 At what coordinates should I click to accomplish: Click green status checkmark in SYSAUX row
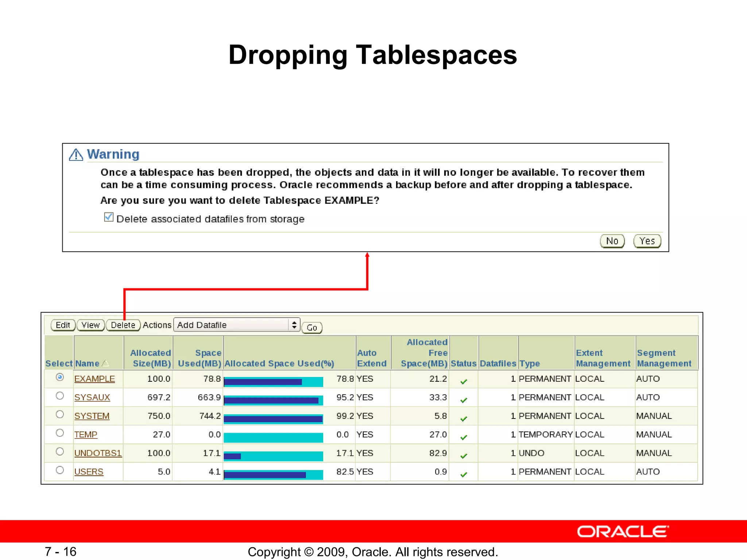click(464, 400)
